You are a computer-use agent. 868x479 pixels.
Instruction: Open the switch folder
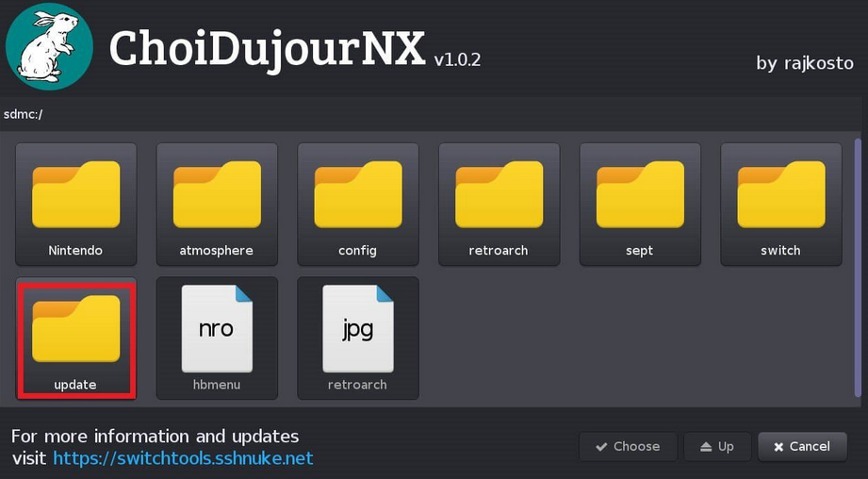pos(781,205)
